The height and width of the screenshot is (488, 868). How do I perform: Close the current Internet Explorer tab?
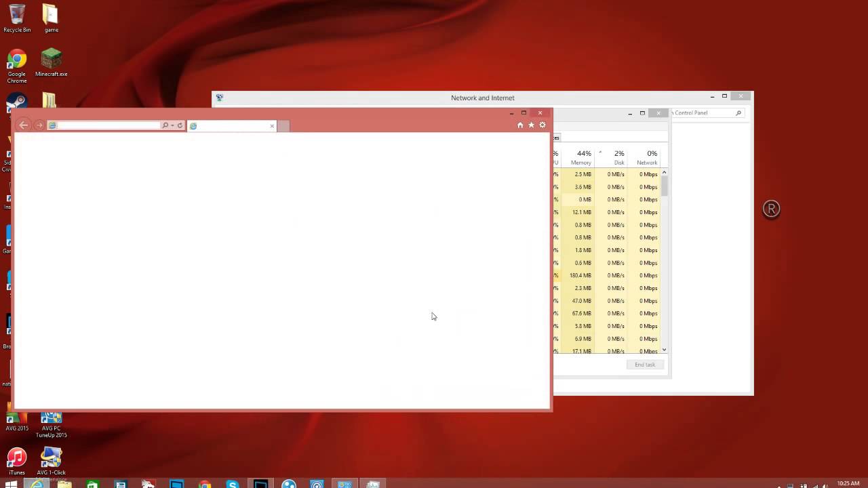click(272, 125)
